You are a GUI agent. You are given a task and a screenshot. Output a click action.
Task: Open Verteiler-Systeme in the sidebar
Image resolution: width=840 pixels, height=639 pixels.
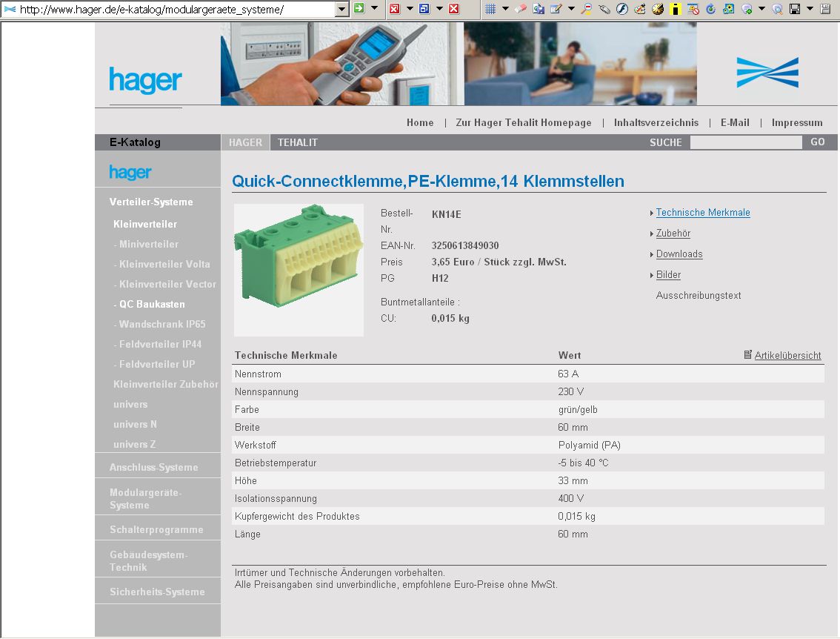[151, 202]
